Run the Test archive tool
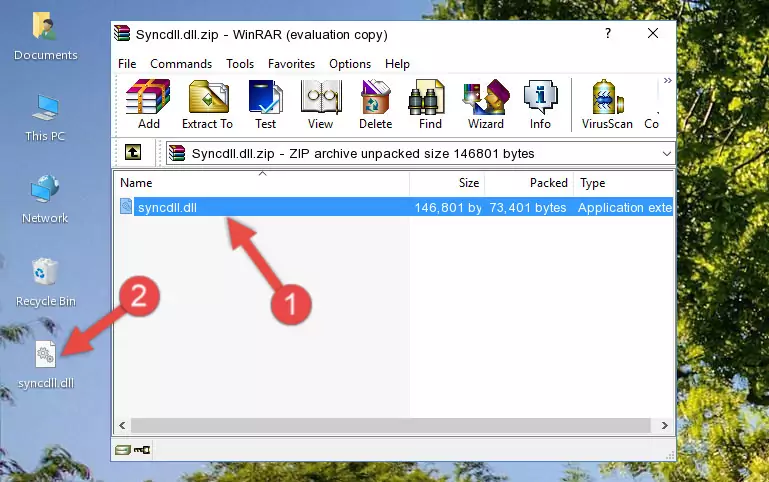 (x=265, y=104)
